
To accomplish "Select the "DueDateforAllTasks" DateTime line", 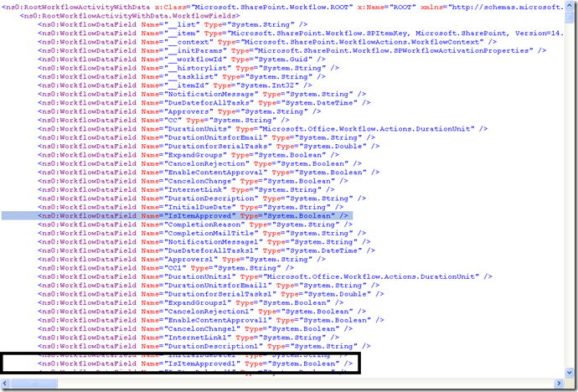I will pyautogui.click(x=204, y=103).
